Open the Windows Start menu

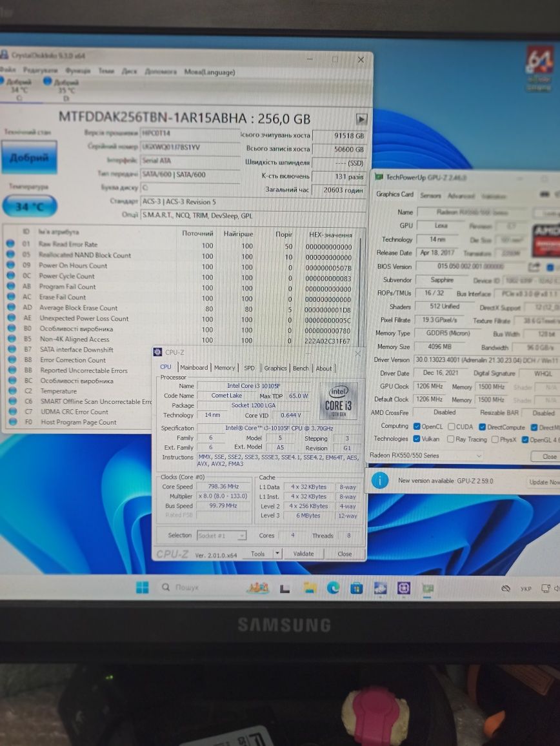tap(143, 588)
